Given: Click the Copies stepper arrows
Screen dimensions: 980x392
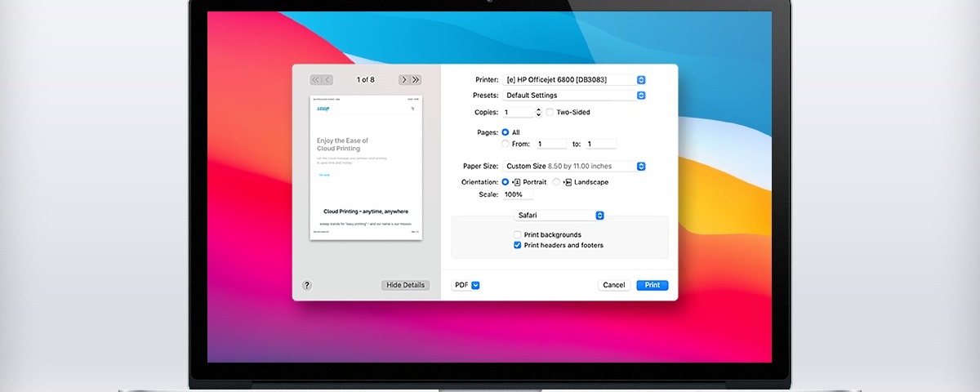Looking at the screenshot, I should click(x=538, y=112).
